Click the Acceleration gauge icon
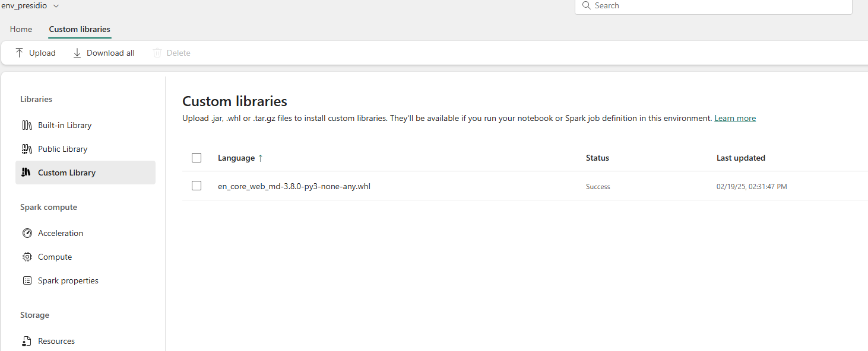 point(27,233)
